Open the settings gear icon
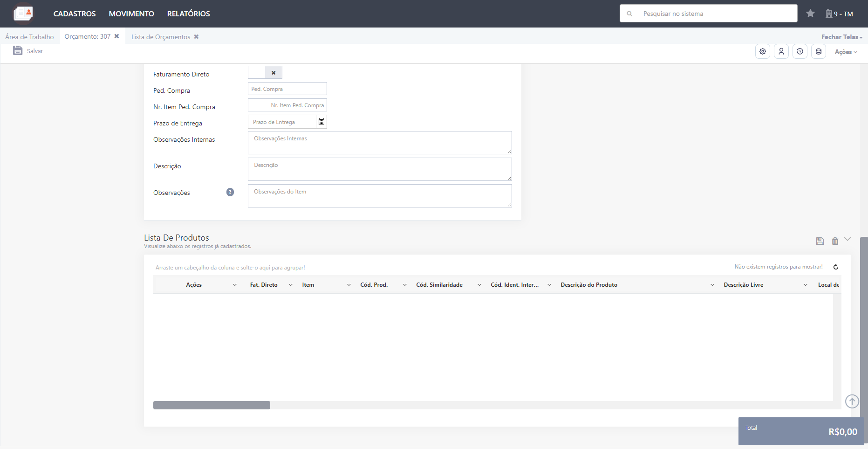 point(763,51)
